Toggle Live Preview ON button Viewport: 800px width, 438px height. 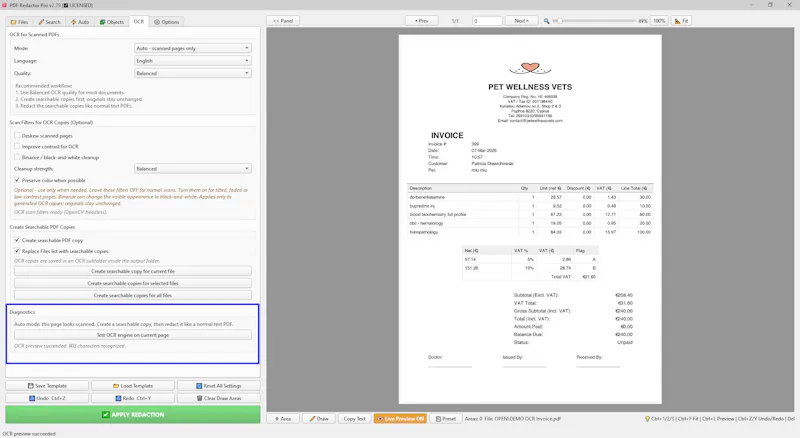[401, 419]
